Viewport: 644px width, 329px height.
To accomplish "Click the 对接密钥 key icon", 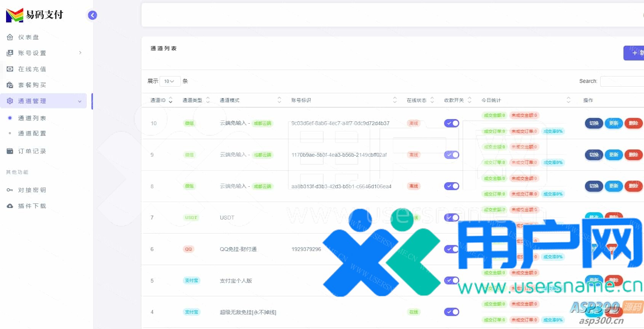I will 10,190.
